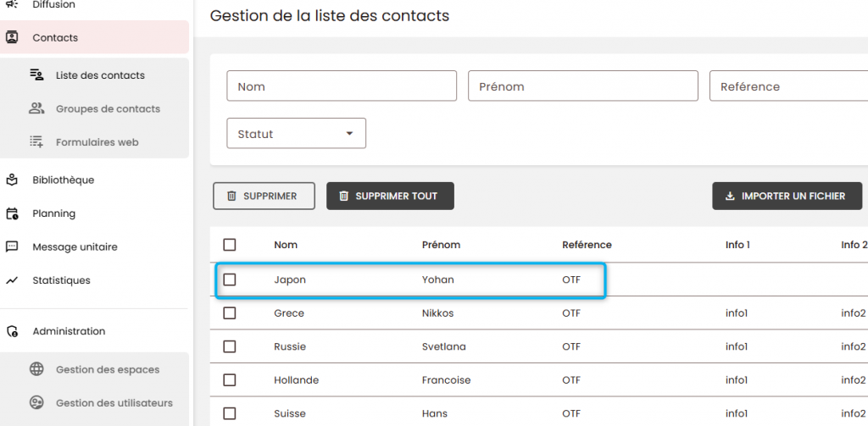Open Contacts menu section
The height and width of the screenshot is (426, 868).
coord(94,37)
